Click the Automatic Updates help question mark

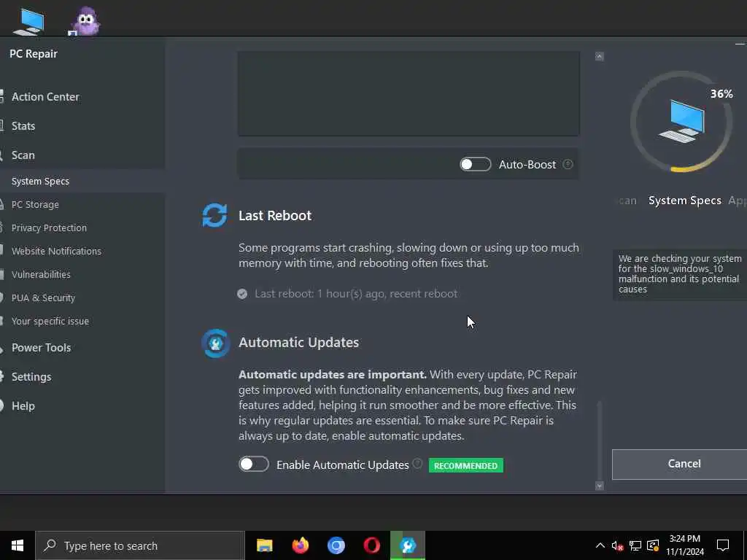[417, 463]
